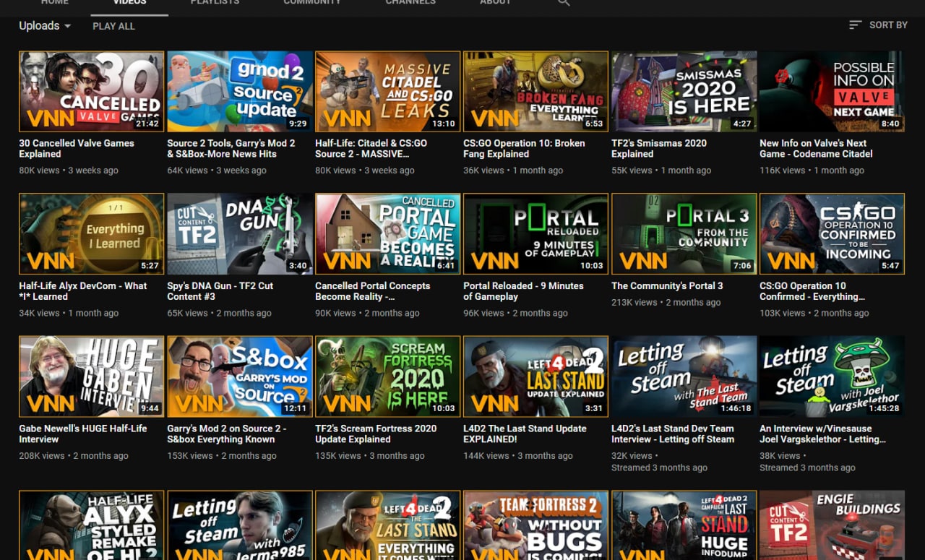Image resolution: width=925 pixels, height=560 pixels.
Task: Open the S&box Garry's Mod thumbnail
Action: click(x=240, y=376)
